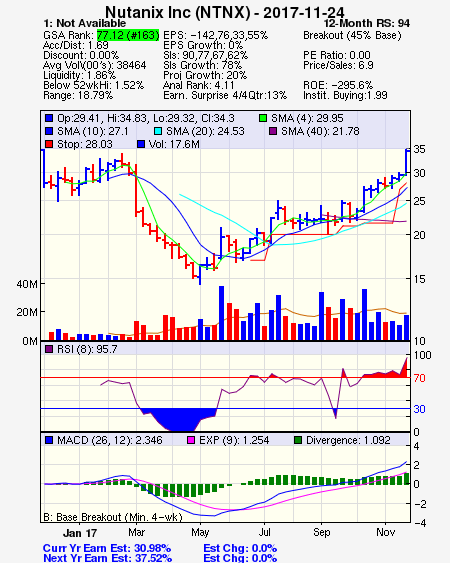Click the green Divergence legend swatch
The height and width of the screenshot is (563, 450).
pos(298,440)
